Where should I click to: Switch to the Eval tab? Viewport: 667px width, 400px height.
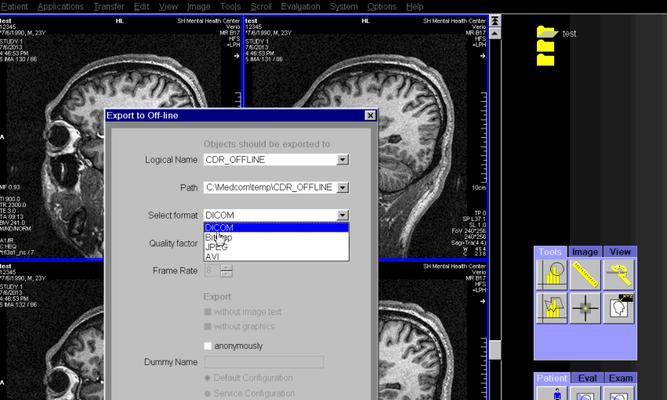pos(587,378)
